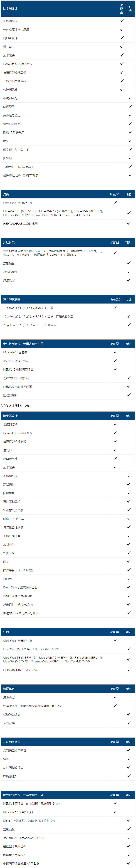Click the check mark for 定制面板
The width and height of the screenshot is (136, 868).
point(129,829)
